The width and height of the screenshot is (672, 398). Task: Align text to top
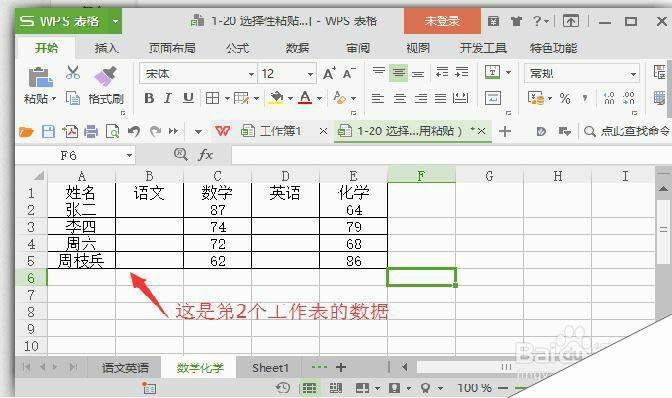pos(378,72)
